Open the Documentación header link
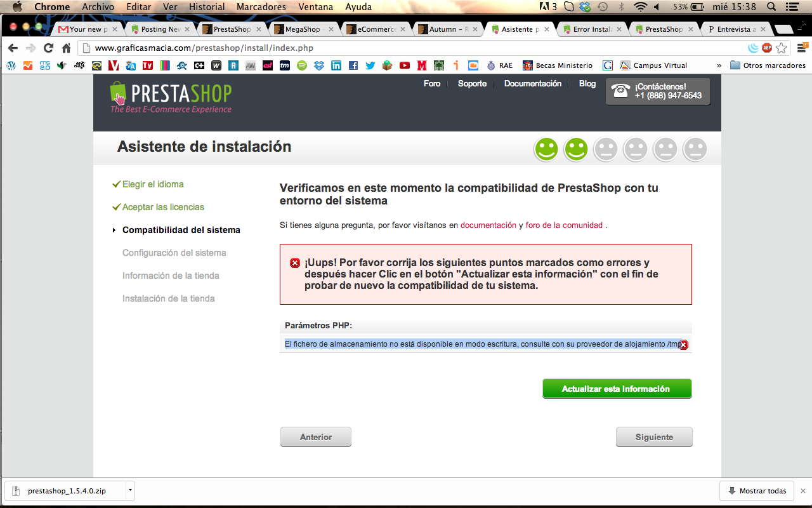Image resolution: width=812 pixels, height=508 pixels. click(x=533, y=84)
